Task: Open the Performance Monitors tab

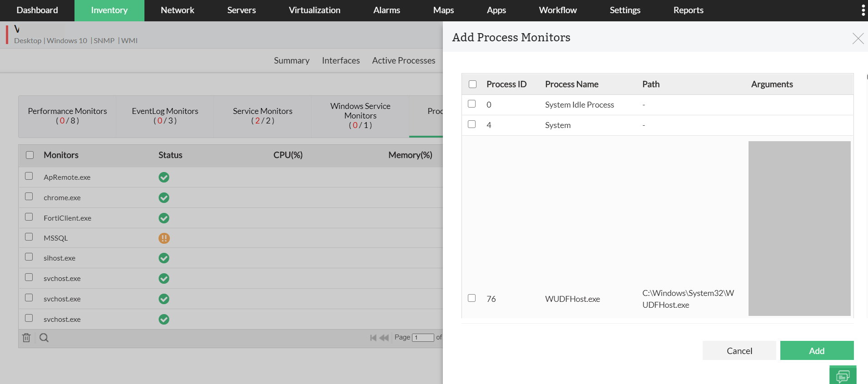Action: click(x=67, y=116)
